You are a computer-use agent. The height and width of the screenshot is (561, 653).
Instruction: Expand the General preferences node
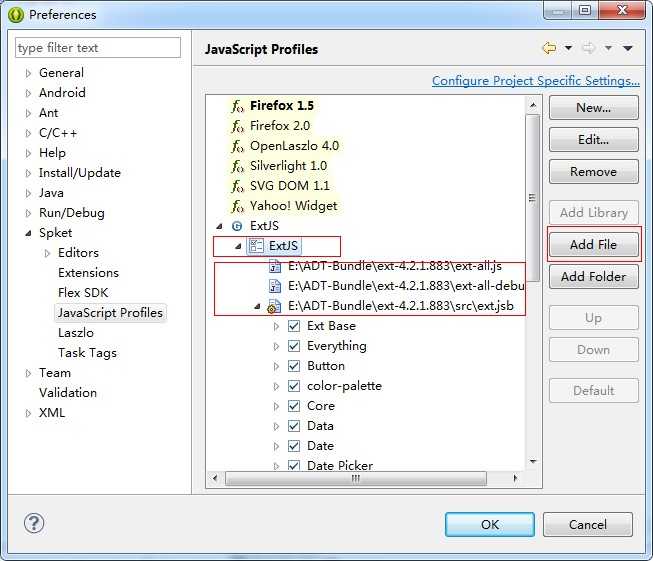click(28, 73)
